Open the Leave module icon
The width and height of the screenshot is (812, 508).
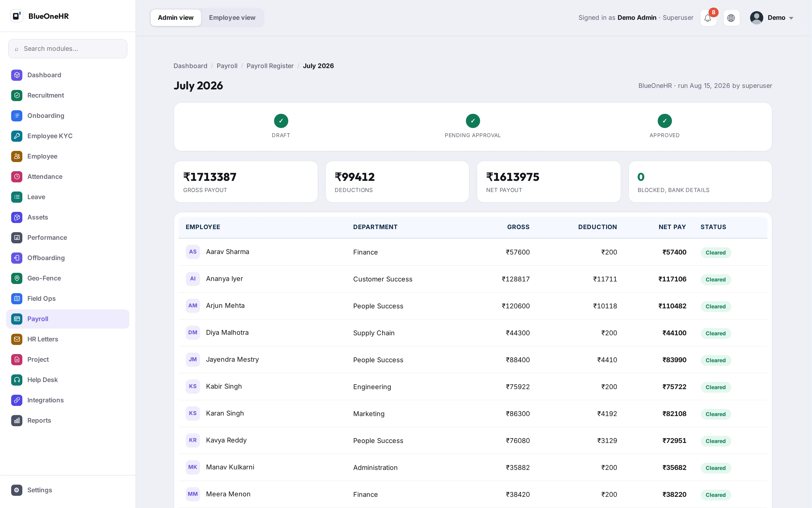tap(17, 197)
